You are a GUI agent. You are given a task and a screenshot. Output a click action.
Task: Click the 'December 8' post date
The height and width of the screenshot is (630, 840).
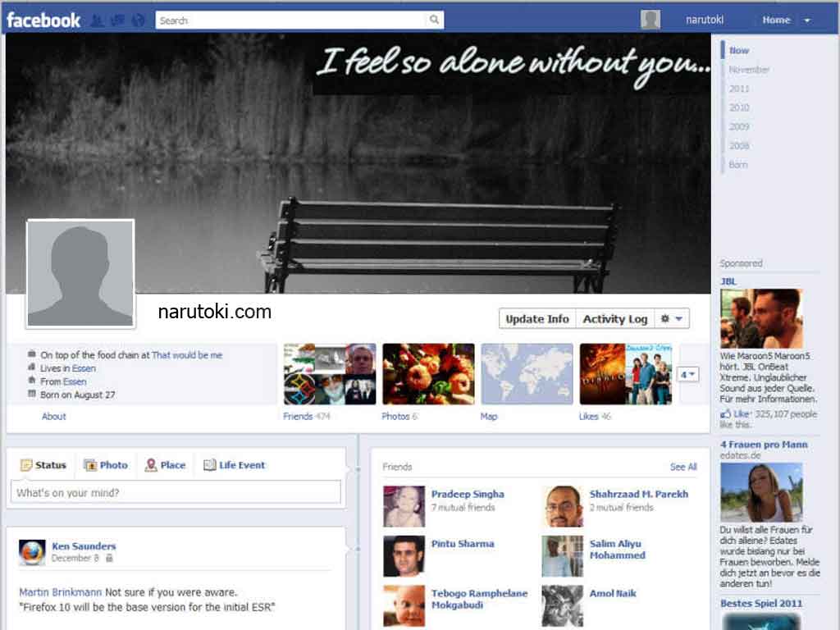coord(75,558)
